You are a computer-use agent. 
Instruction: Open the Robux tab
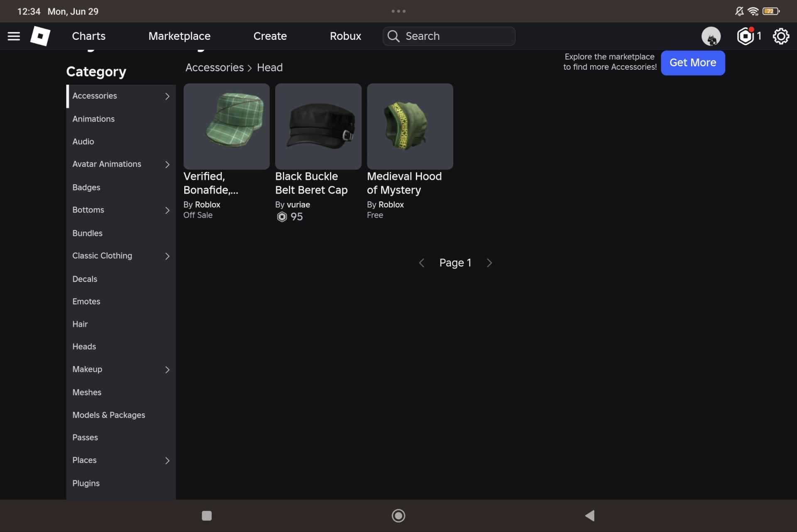[345, 36]
